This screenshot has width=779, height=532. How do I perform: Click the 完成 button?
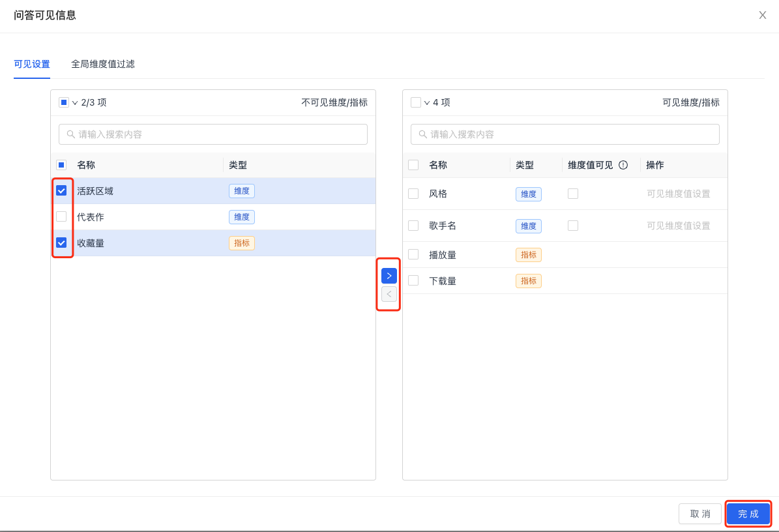point(748,514)
